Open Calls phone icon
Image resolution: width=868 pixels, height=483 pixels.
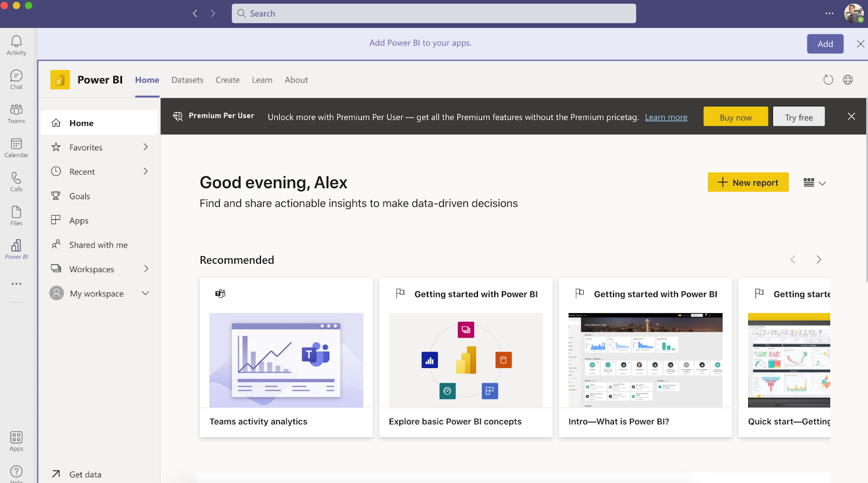[16, 182]
